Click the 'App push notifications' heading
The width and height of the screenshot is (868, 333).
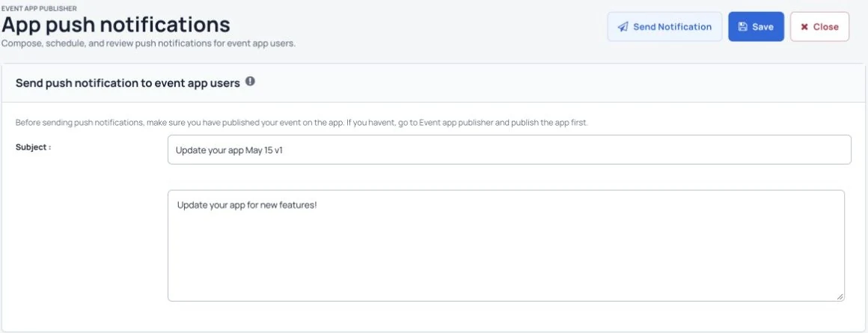tap(116, 25)
